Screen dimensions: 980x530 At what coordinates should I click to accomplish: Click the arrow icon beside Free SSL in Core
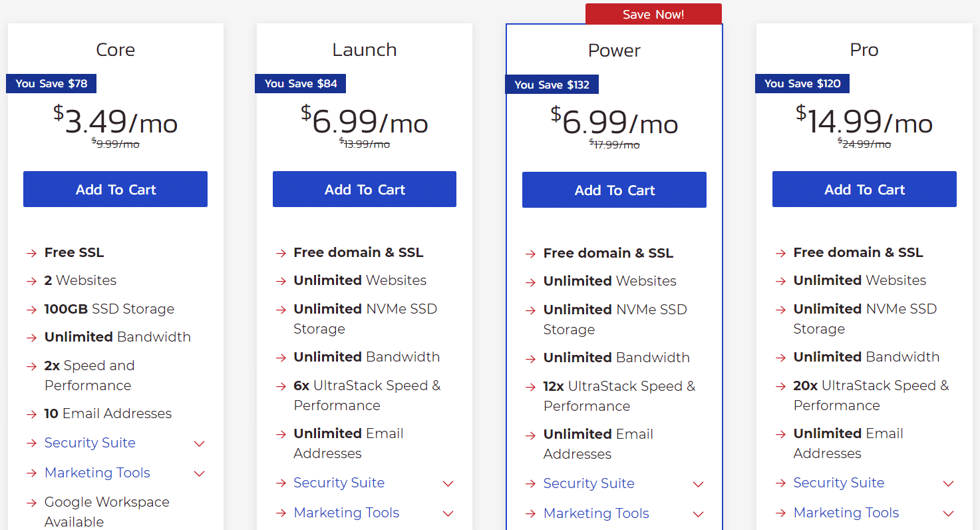(31, 252)
